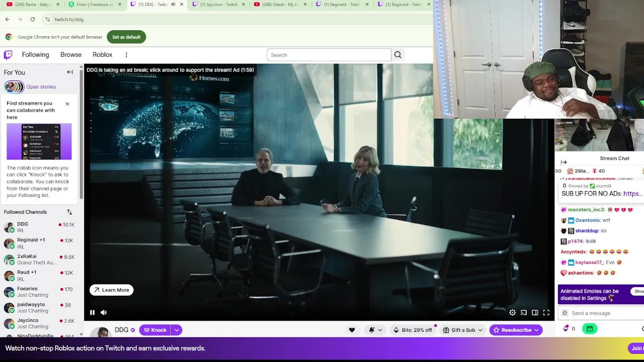
Task: Click the stories avatar circle
Action: tap(14, 87)
